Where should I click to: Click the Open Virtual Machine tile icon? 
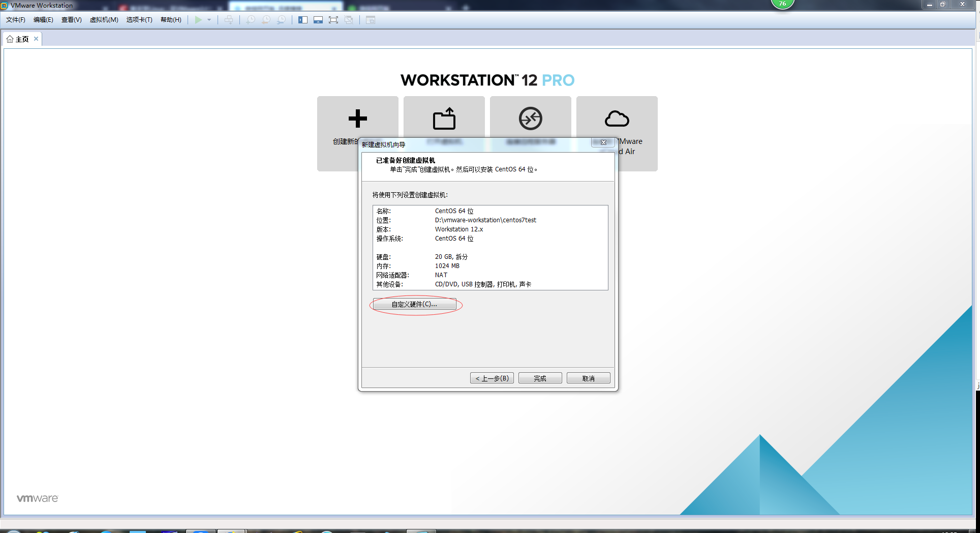(x=444, y=119)
